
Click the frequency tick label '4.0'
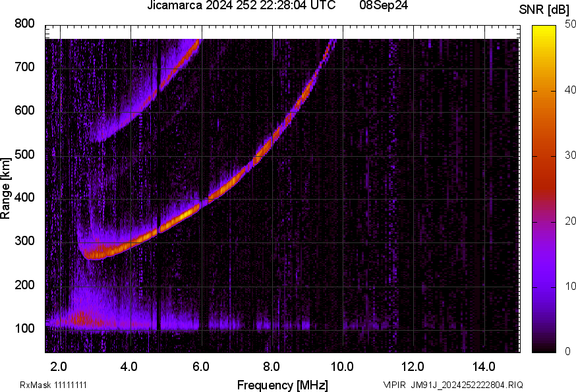coord(129,367)
